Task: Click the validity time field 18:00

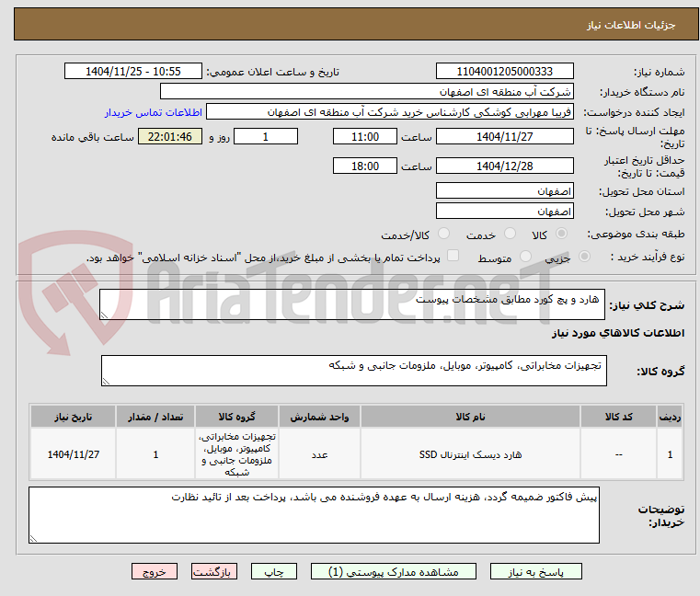Action: point(365,166)
